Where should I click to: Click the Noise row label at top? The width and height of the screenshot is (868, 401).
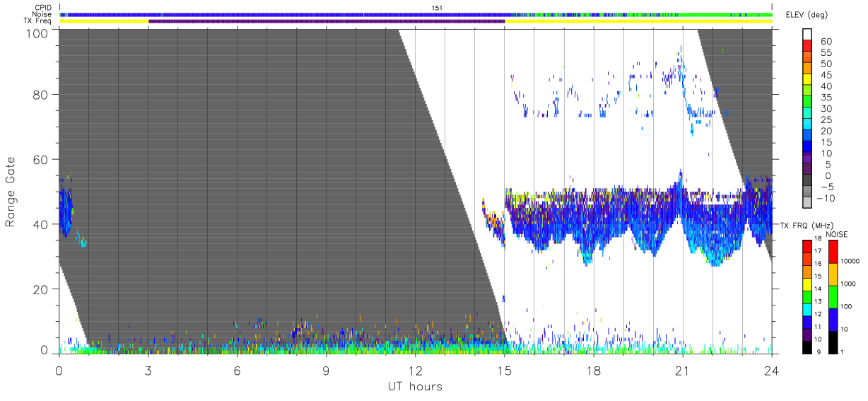tap(41, 14)
